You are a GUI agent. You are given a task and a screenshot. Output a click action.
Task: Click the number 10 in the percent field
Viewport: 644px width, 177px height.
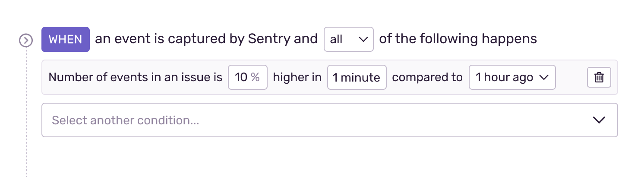click(x=241, y=77)
